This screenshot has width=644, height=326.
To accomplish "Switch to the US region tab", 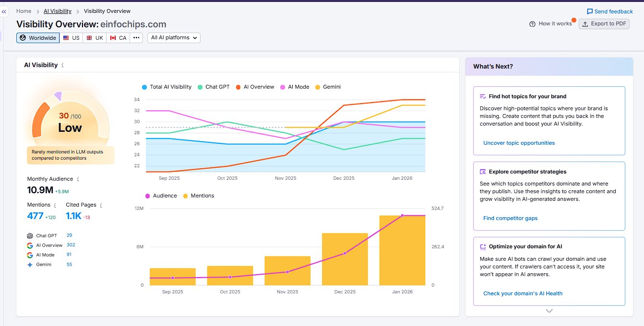I will click(71, 37).
